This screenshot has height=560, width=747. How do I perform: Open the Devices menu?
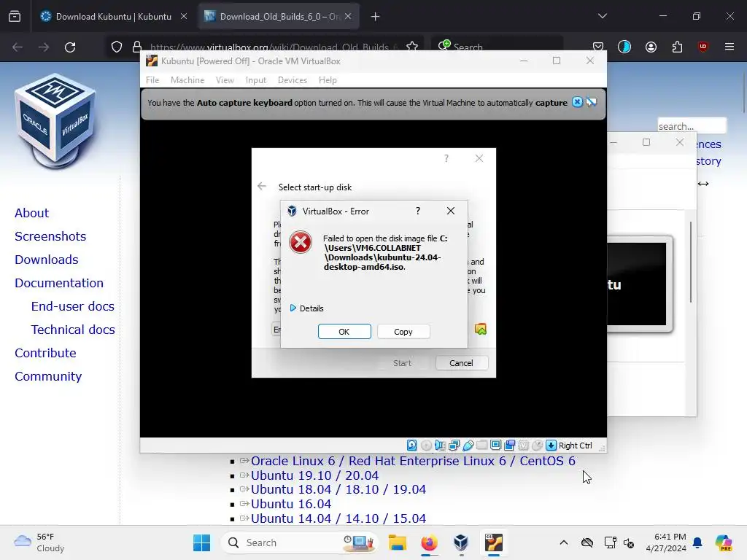(x=292, y=80)
